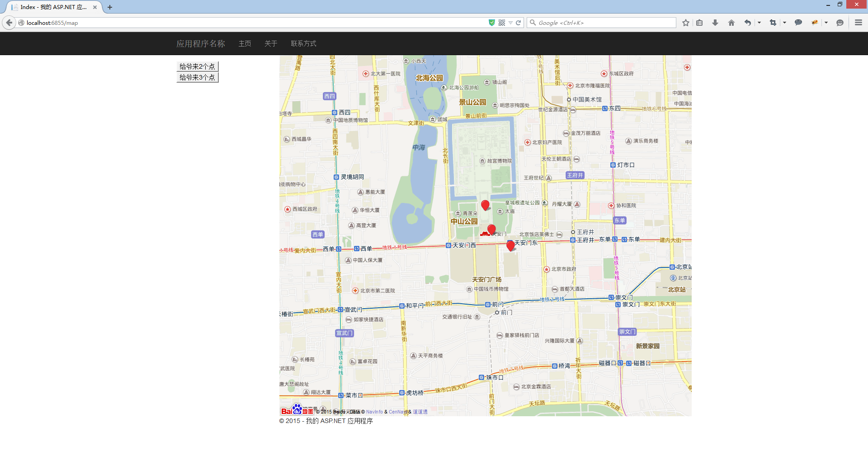
Task: Click the 协和医院 hospital icon
Action: click(x=611, y=206)
